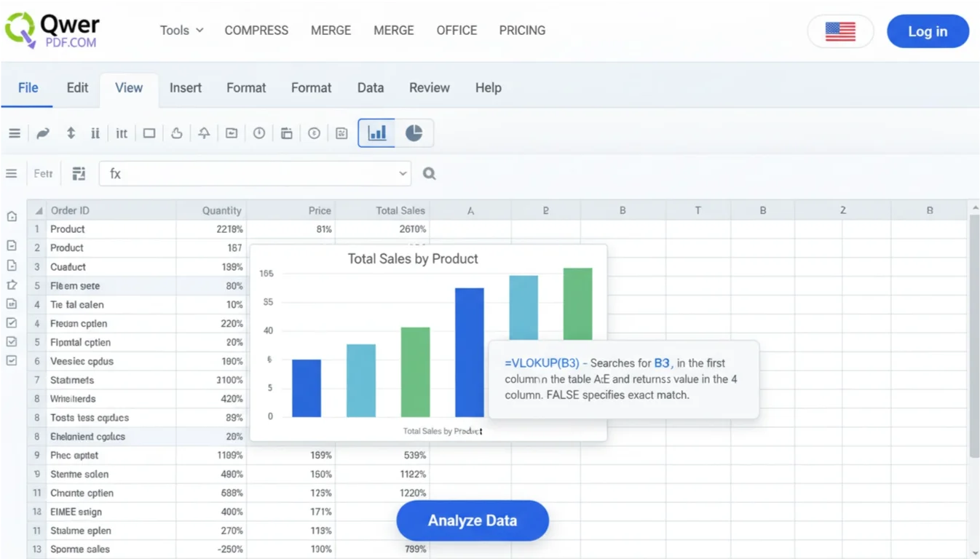Toggle the sidebar checkbox beside Fredan cptien row
Viewport: 980px width, 559px height.
(x=12, y=322)
